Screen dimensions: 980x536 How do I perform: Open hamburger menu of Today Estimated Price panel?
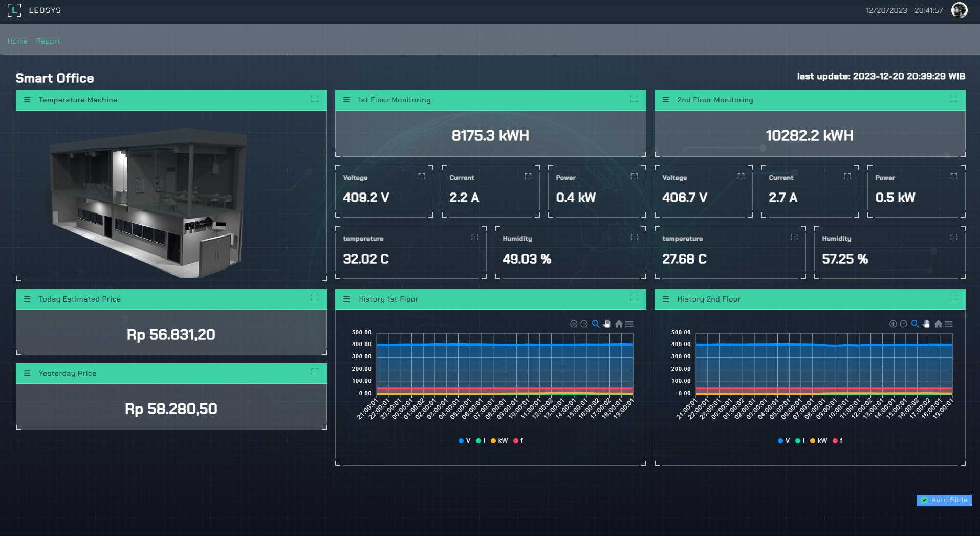click(x=27, y=299)
